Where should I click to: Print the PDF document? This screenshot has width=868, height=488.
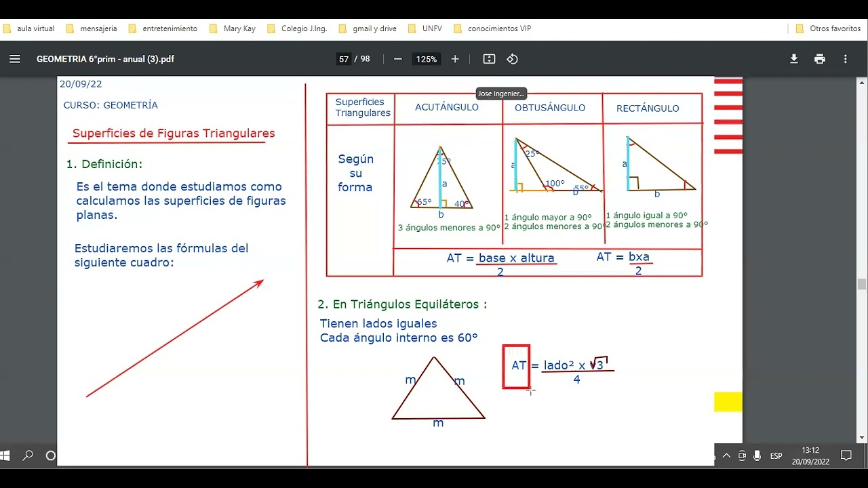[x=820, y=59]
